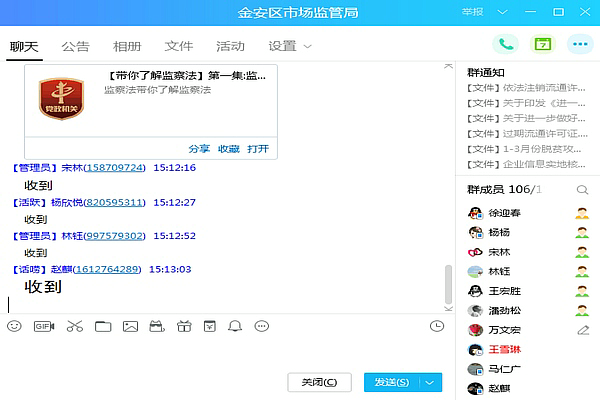
Task: Open the green calendar app icon
Action: [542, 44]
